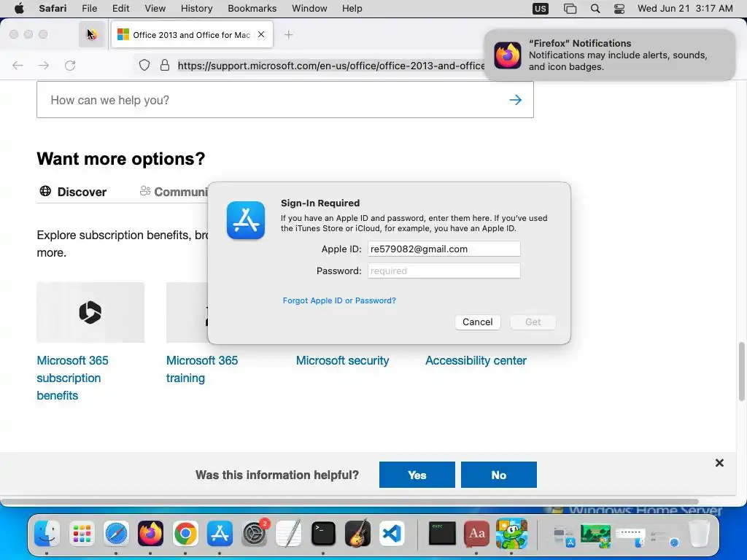This screenshot has height=560, width=747.
Task: Click Forgot Apple ID or Password link
Action: tap(339, 300)
